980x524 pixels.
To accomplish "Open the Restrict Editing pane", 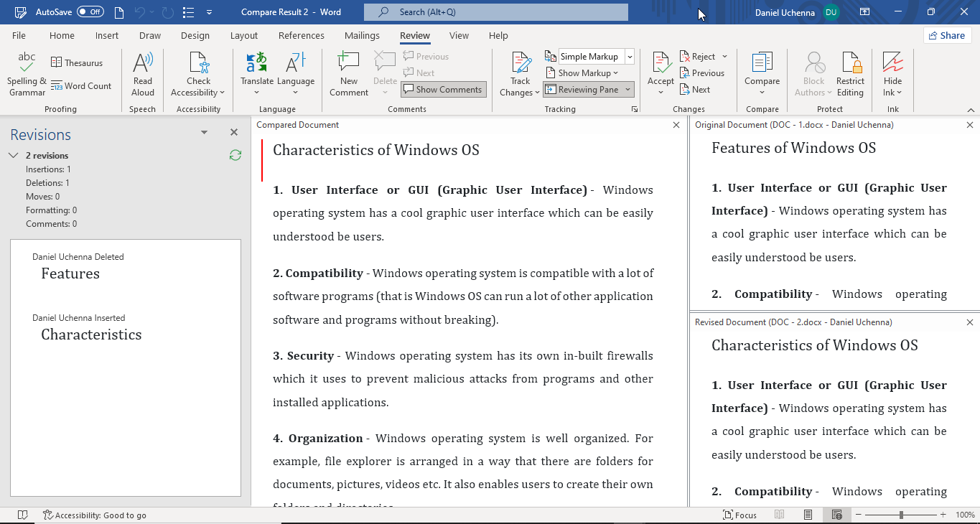I will [x=850, y=74].
